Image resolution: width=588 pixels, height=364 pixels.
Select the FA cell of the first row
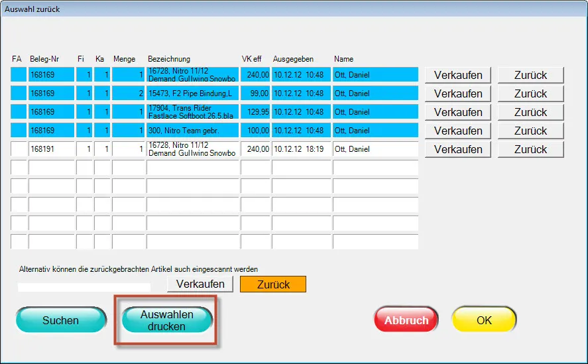point(18,75)
